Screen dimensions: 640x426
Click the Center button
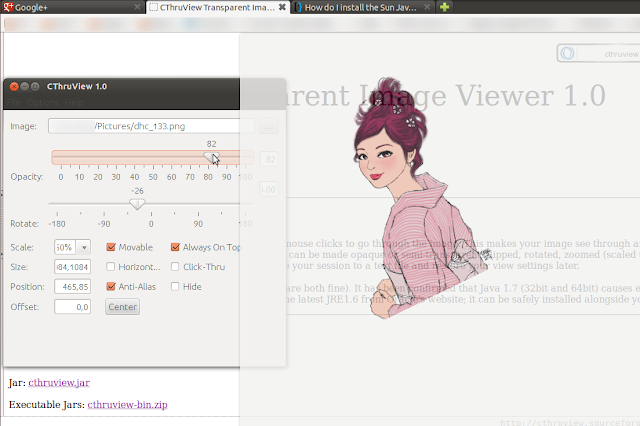point(122,307)
